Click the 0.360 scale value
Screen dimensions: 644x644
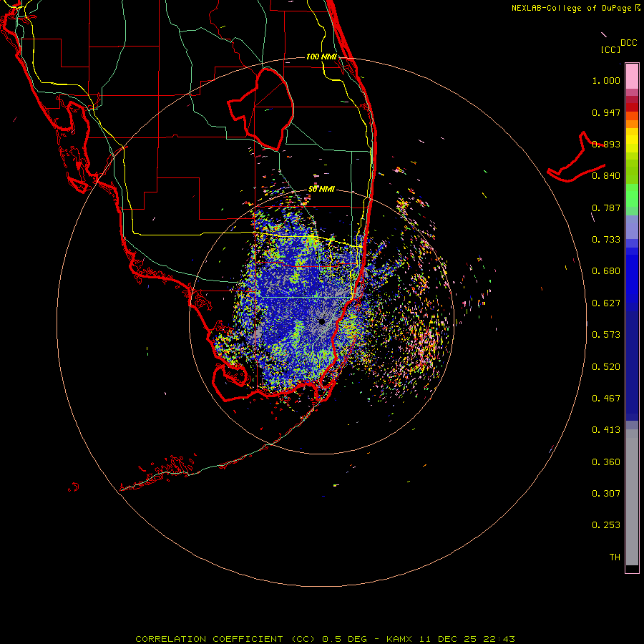tap(606, 462)
